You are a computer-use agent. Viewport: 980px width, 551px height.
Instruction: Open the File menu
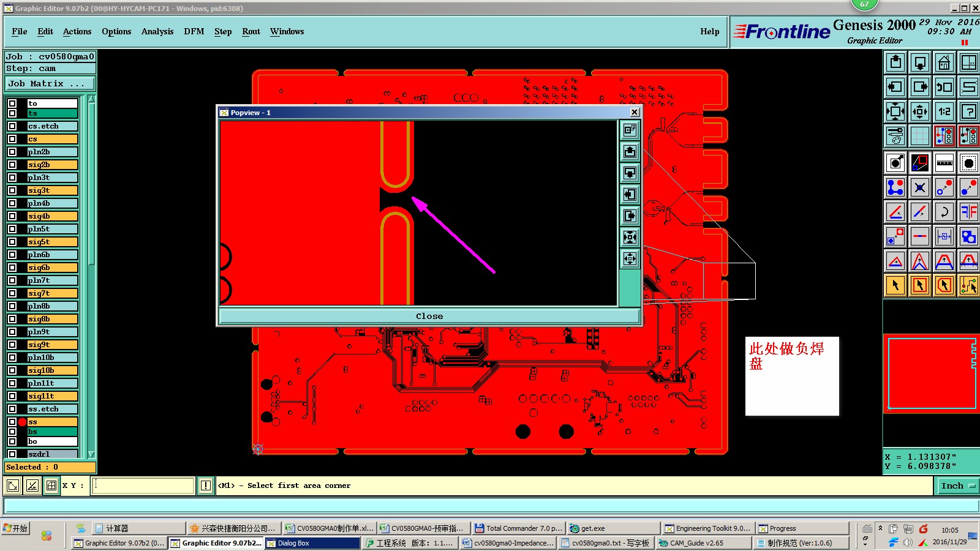20,31
